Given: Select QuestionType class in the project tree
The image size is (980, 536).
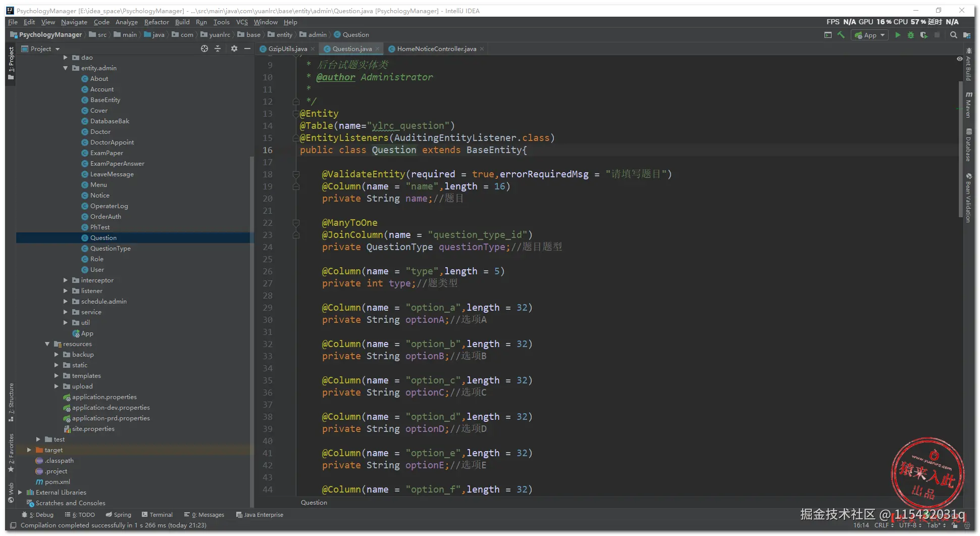Looking at the screenshot, I should pos(110,249).
